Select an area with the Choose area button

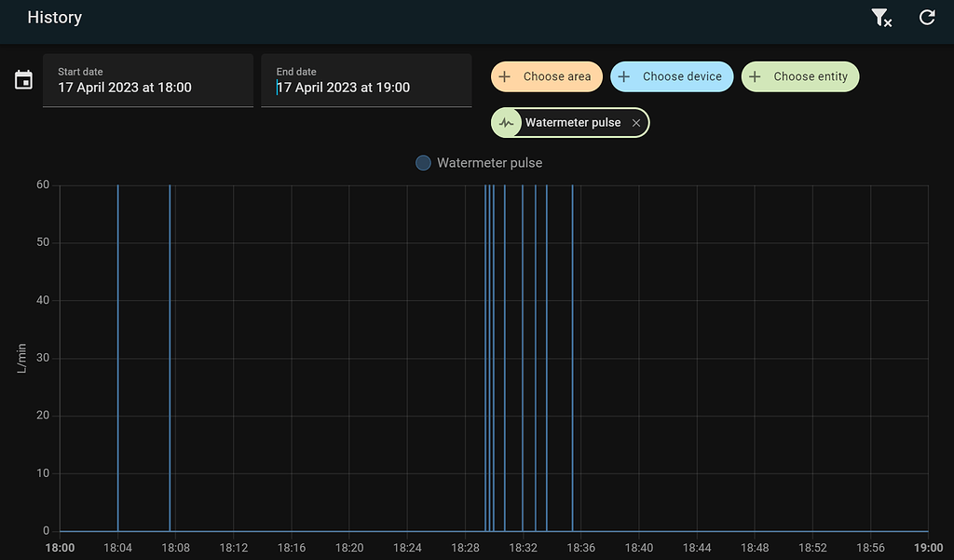(546, 76)
